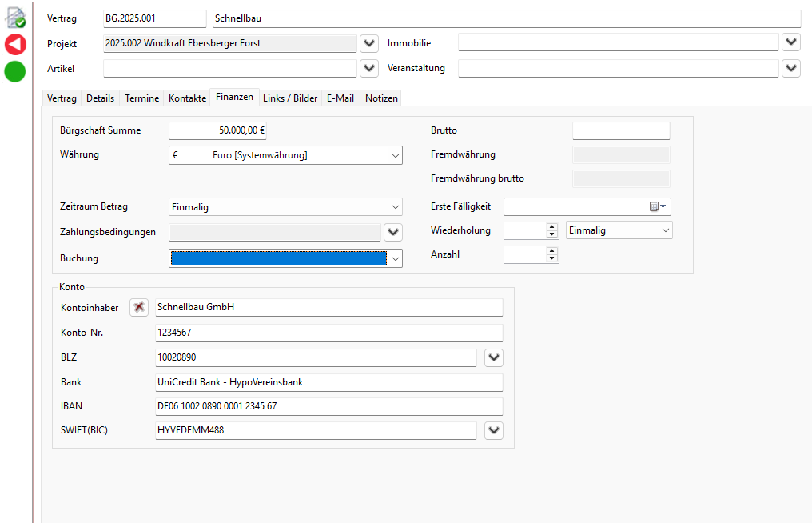Click the Wiederholung number field
Screen dimensions: 812x523
click(x=525, y=230)
